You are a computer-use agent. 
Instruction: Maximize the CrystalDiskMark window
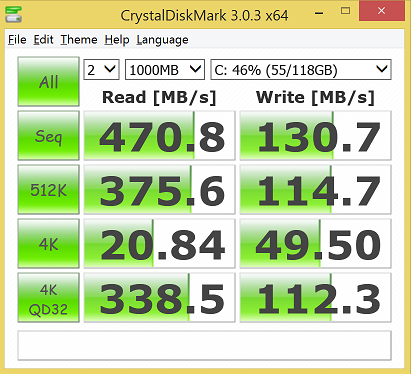[x=346, y=11]
